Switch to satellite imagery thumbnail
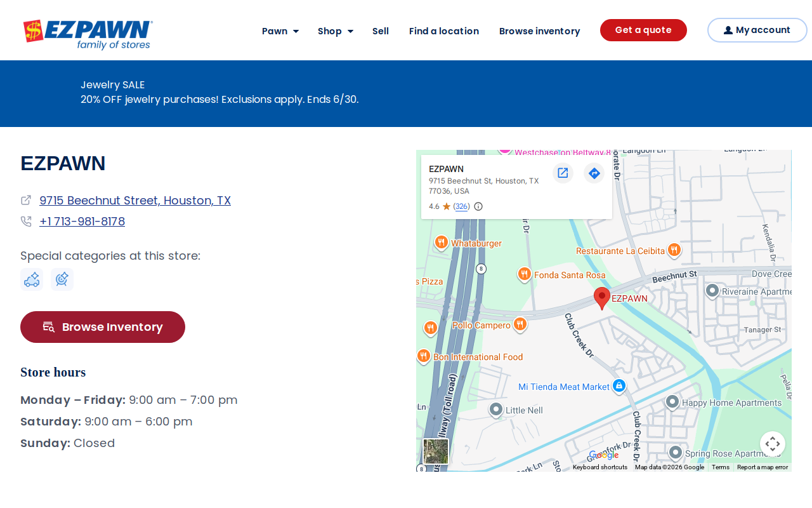The height and width of the screenshot is (508, 812). (436, 451)
